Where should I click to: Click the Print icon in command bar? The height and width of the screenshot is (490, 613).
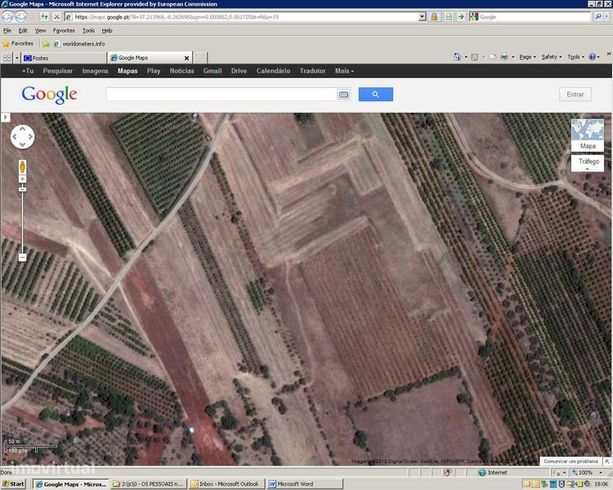504,57
